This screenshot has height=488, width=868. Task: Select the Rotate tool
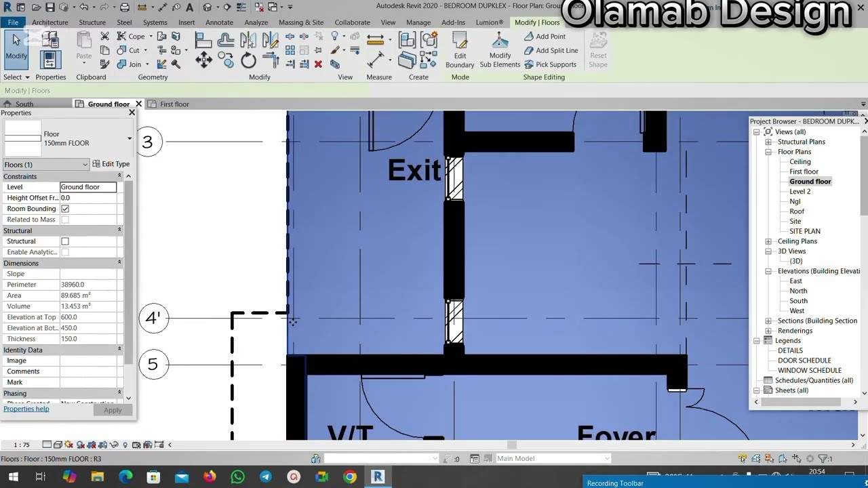click(248, 61)
